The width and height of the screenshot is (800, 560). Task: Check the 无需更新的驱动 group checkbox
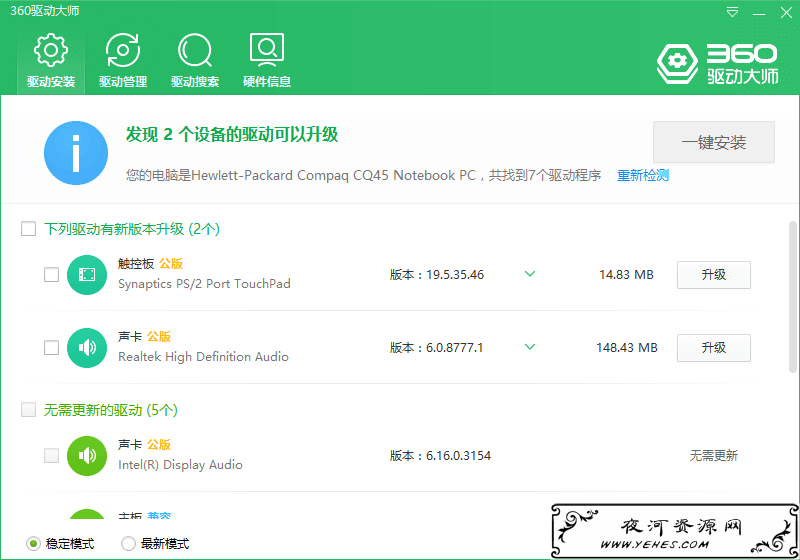click(29, 410)
